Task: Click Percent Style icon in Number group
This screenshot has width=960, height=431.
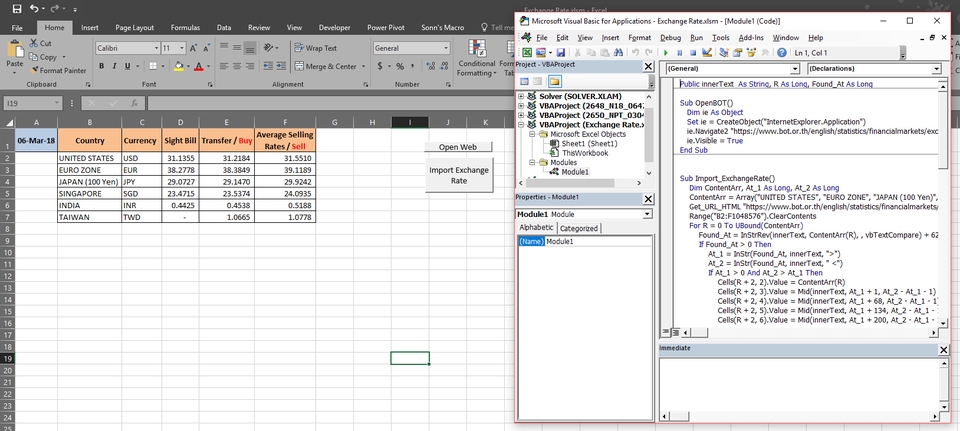Action: pos(400,66)
